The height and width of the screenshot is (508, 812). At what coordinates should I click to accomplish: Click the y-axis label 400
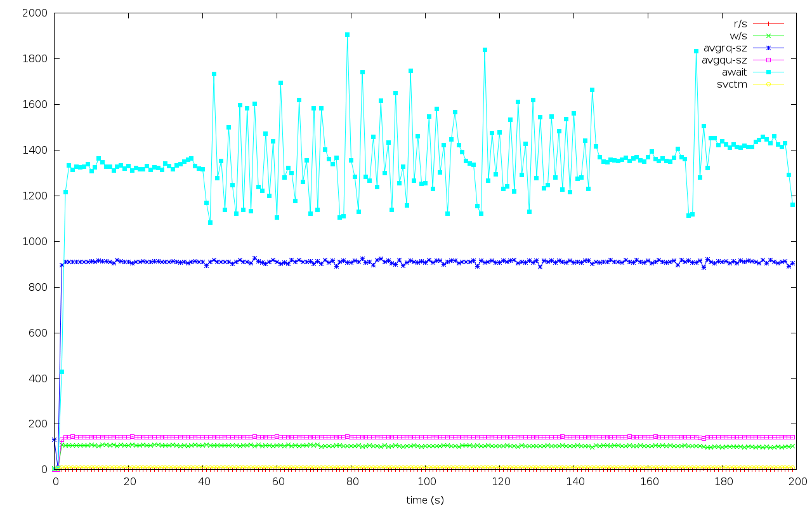point(39,378)
